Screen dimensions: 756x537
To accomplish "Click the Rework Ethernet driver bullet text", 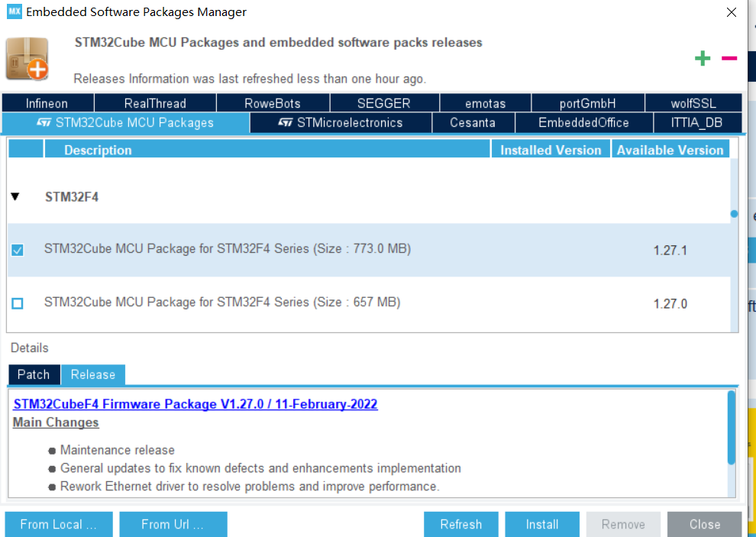I will pyautogui.click(x=250, y=486).
